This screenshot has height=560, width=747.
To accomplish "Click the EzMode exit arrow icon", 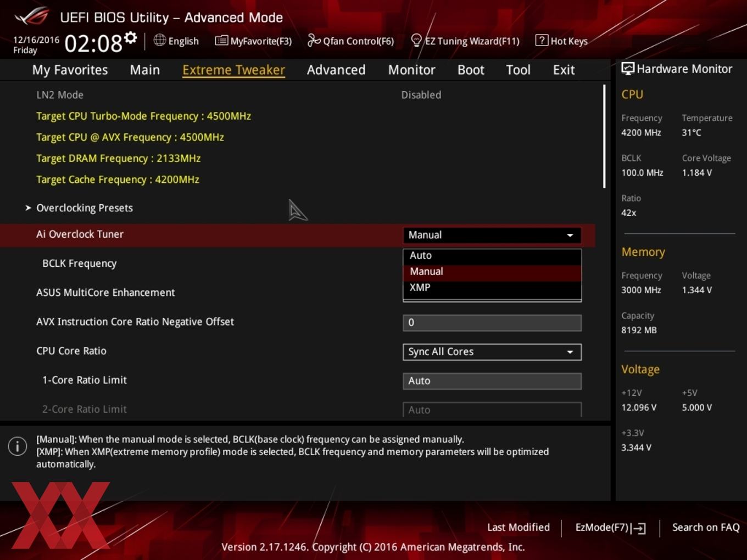I will click(x=638, y=528).
